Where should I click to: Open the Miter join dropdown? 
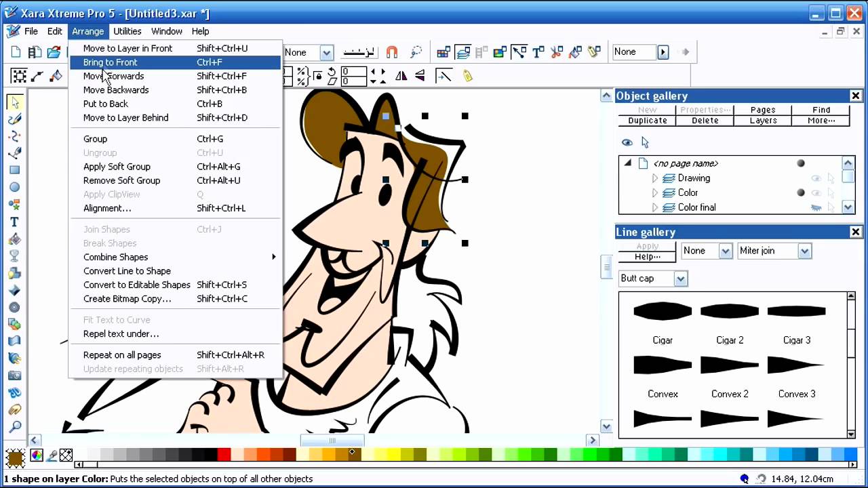coord(804,251)
